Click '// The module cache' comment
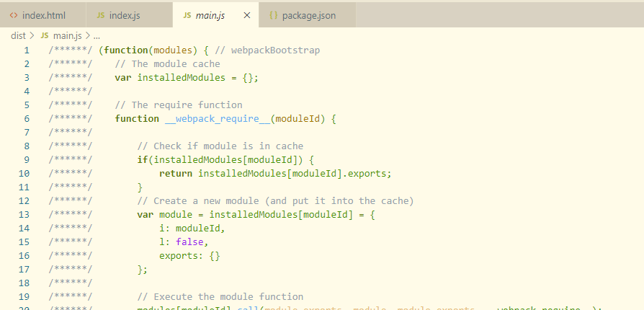This screenshot has width=644, height=310. tap(168, 63)
